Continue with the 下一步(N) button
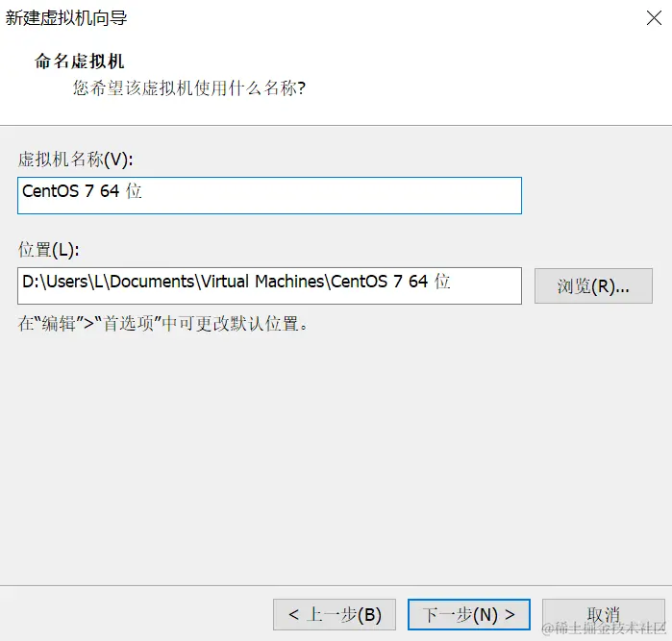Screen dimensions: 672x641 coord(469,614)
